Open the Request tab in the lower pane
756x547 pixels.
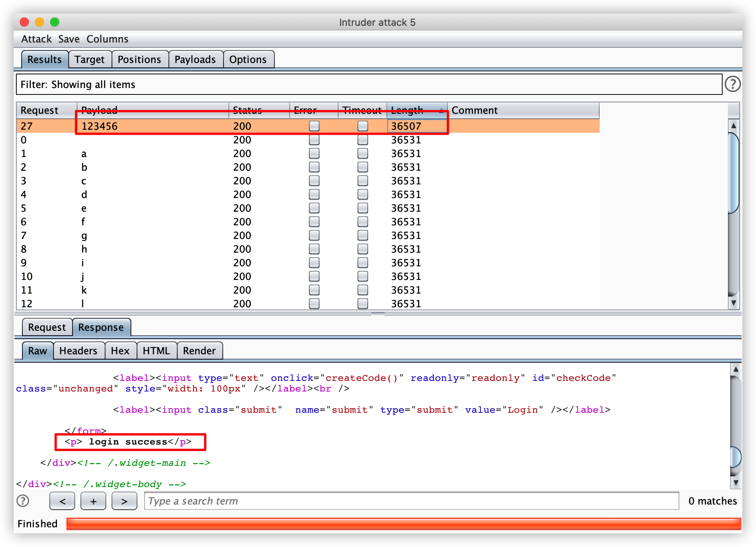pyautogui.click(x=47, y=327)
